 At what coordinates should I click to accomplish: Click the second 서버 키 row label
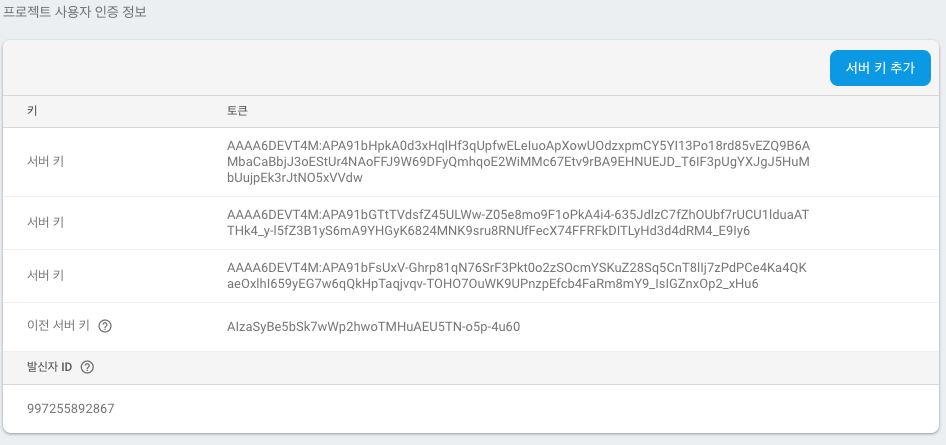click(46, 222)
